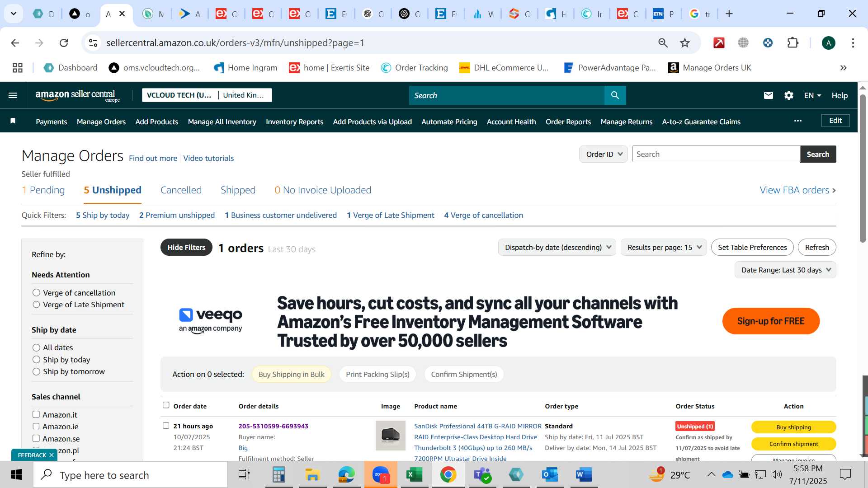Expand View FBA orders
This screenshot has height=488, width=868.
pos(798,190)
